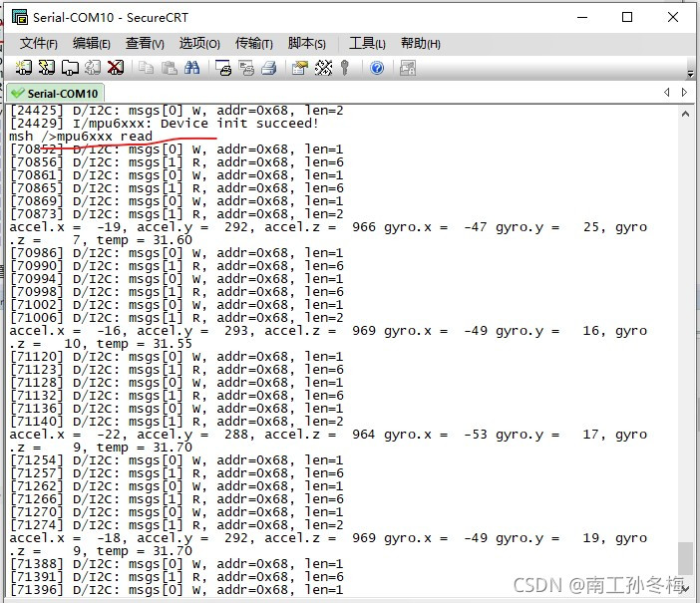Click the [71274] log line
Image resolution: width=700 pixels, height=603 pixels.
(176, 525)
